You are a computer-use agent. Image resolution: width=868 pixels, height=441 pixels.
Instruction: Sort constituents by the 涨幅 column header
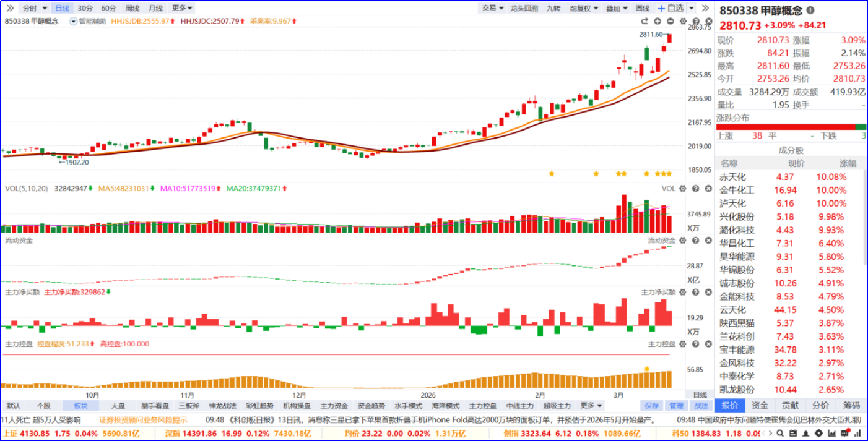848,163
